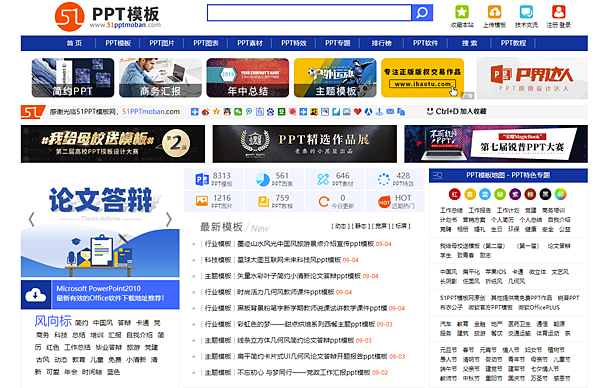This screenshot has height=388, width=600.
Task: Open the 8313 PPT模板 stat icon
Action: (202, 179)
